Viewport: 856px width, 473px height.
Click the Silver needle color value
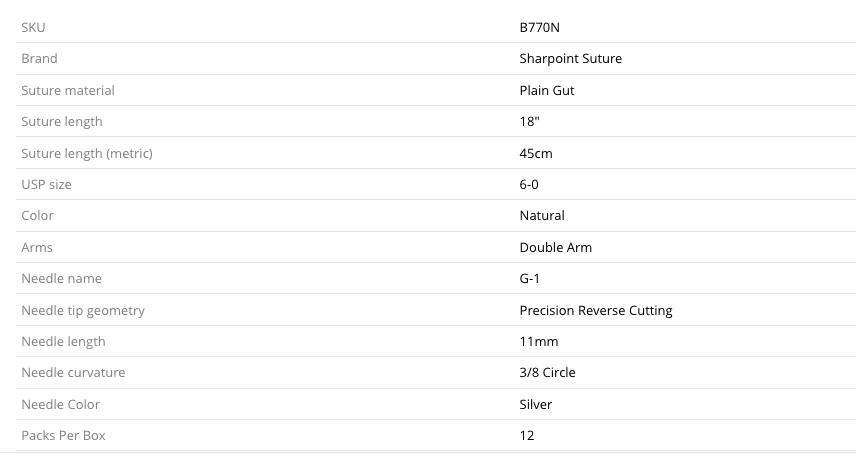pyautogui.click(x=536, y=404)
